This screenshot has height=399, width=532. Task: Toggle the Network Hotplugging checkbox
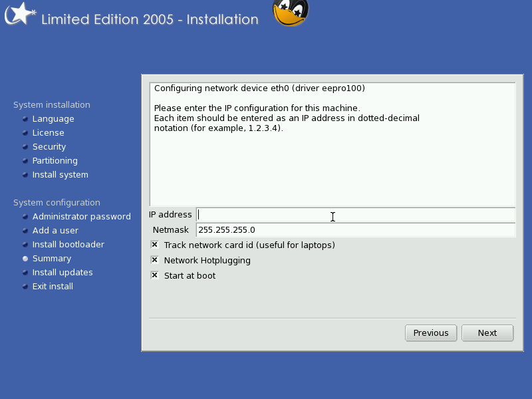[x=155, y=260]
